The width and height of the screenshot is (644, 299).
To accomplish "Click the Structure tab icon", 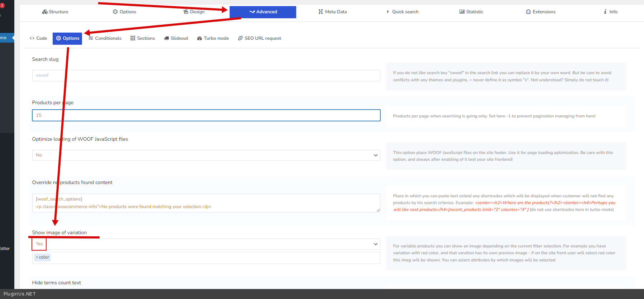I will tap(45, 12).
